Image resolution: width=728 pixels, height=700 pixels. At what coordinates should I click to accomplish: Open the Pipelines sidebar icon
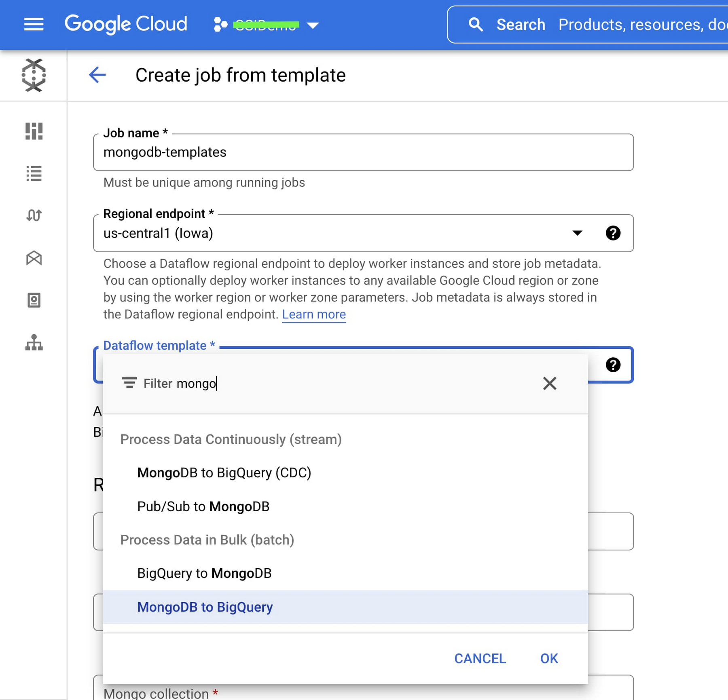tap(34, 216)
